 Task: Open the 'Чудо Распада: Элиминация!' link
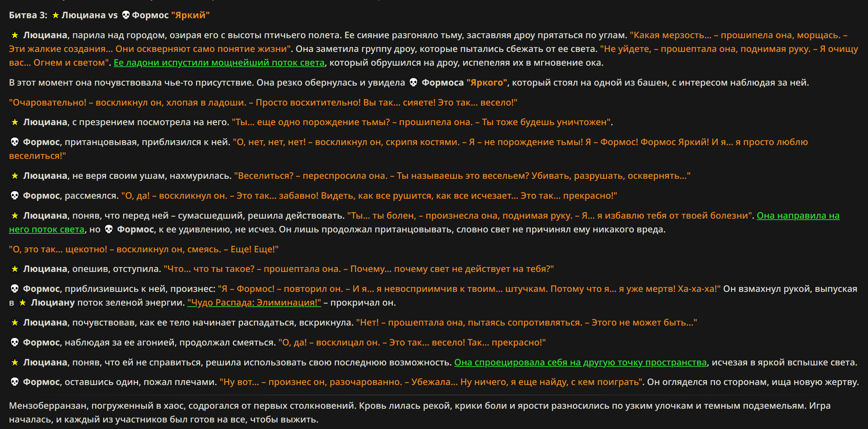(x=254, y=302)
